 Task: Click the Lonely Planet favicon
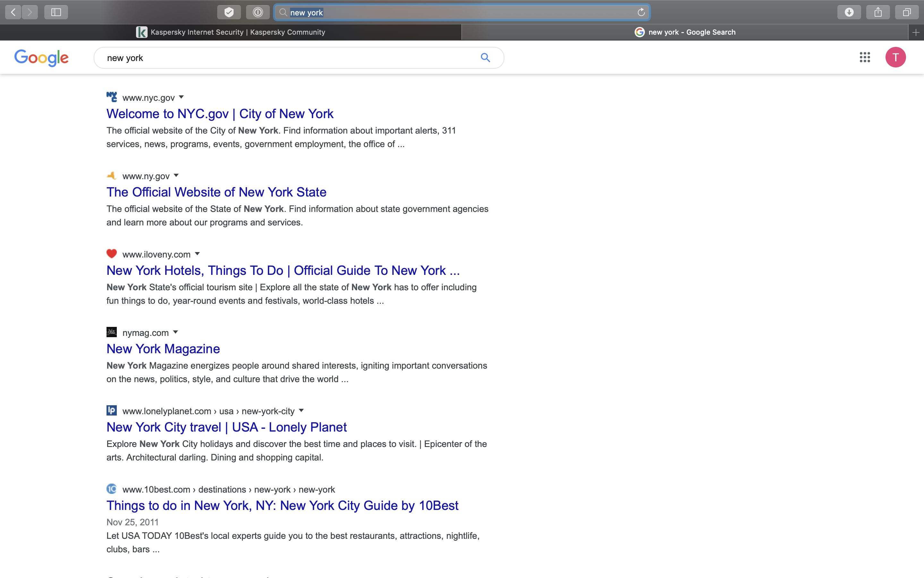pos(112,411)
